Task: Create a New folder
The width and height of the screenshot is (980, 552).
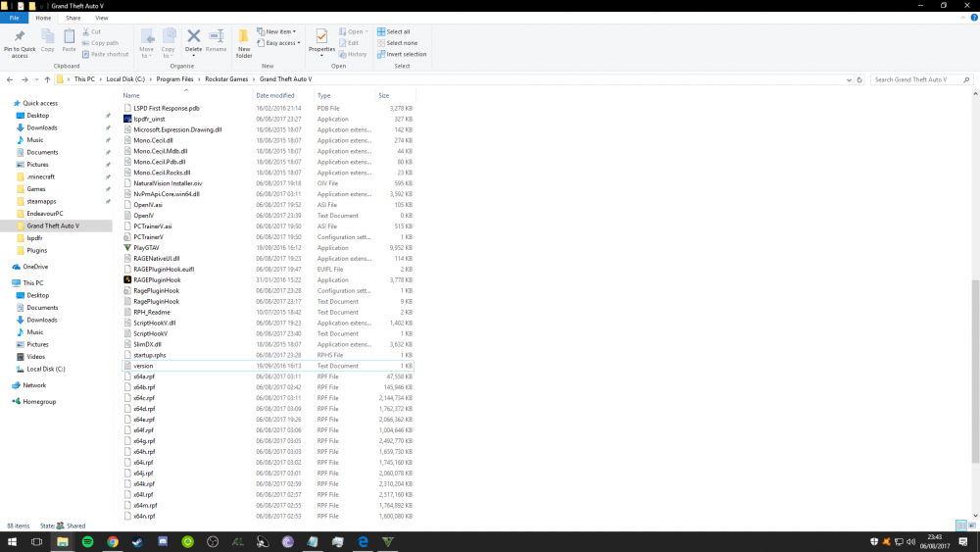Action: pyautogui.click(x=244, y=43)
